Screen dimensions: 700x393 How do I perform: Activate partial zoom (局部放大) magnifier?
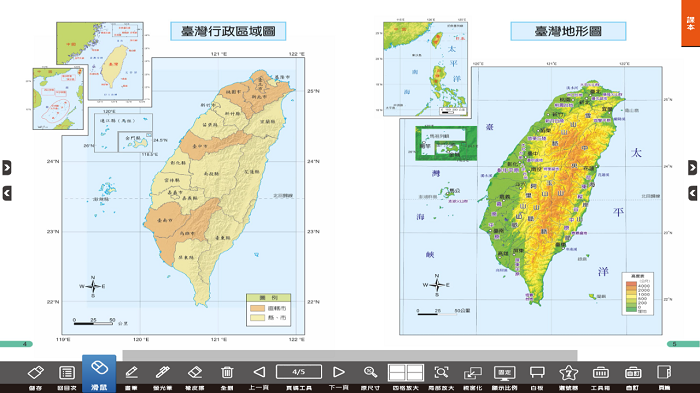(x=441, y=372)
